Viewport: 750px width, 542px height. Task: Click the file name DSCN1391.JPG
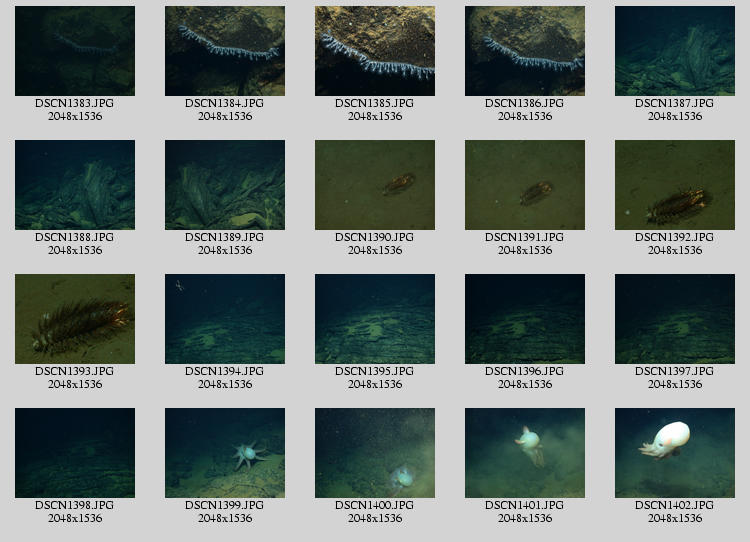pyautogui.click(x=525, y=237)
